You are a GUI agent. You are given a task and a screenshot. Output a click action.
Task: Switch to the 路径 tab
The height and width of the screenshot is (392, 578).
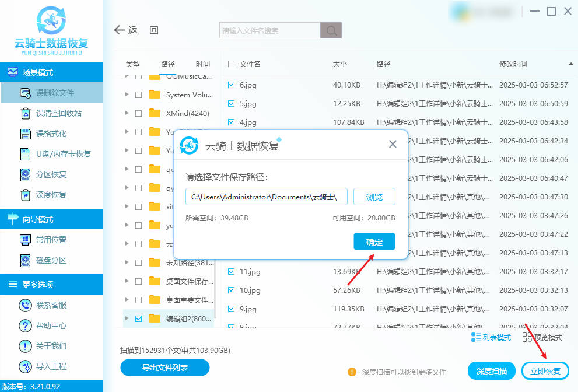tap(168, 64)
